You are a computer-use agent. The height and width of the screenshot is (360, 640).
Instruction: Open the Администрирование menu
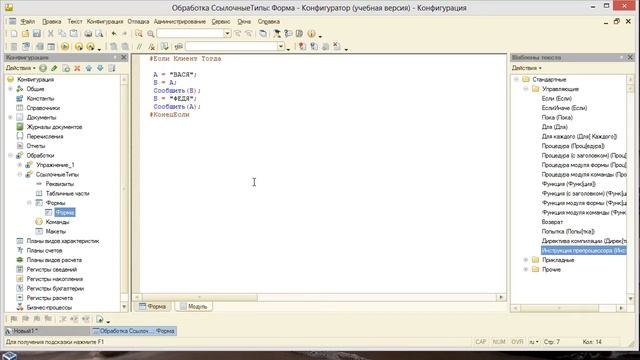coord(180,22)
